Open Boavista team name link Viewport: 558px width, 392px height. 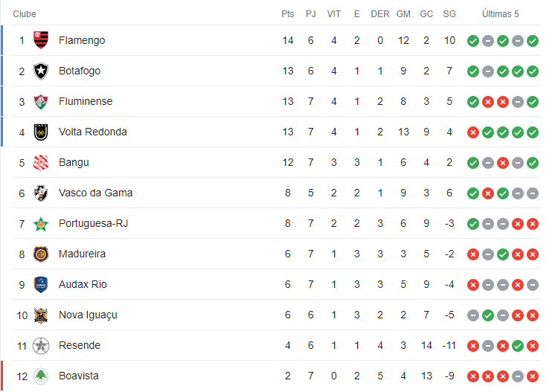tap(79, 376)
